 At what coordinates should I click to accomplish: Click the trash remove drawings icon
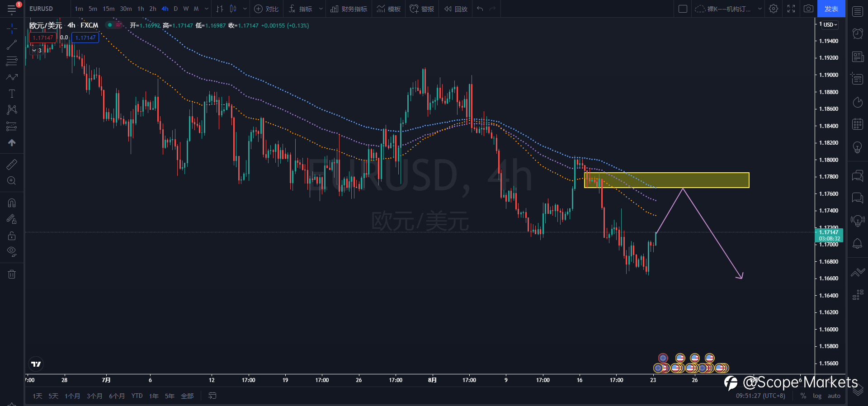coord(12,274)
